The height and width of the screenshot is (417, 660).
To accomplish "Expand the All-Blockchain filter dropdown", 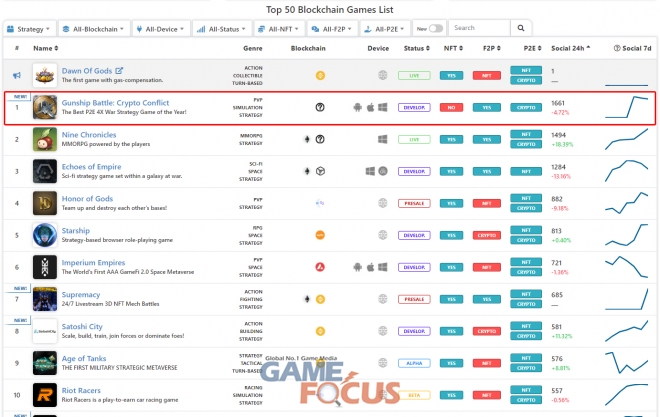I will pos(94,29).
